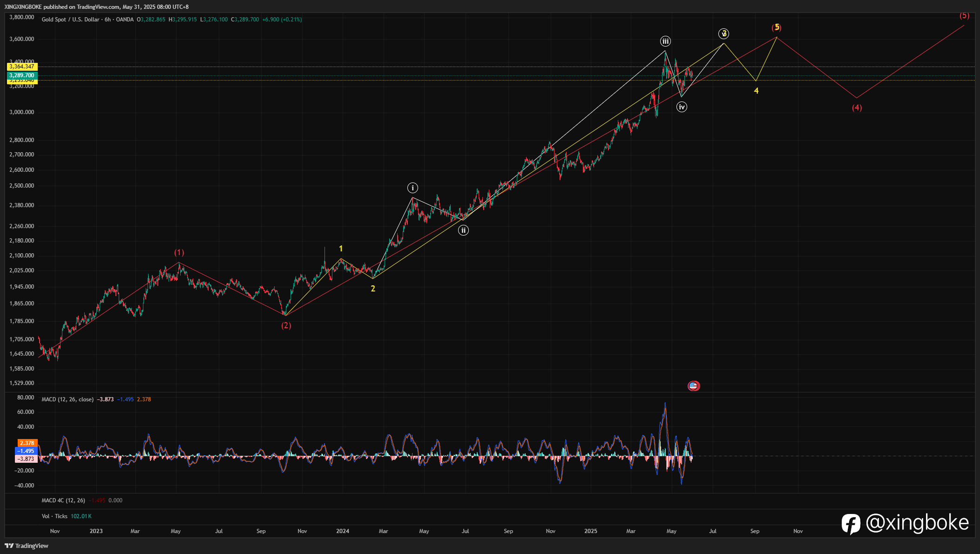The height and width of the screenshot is (554, 980).
Task: Click the 3,000.000 price axis label
Action: point(22,112)
